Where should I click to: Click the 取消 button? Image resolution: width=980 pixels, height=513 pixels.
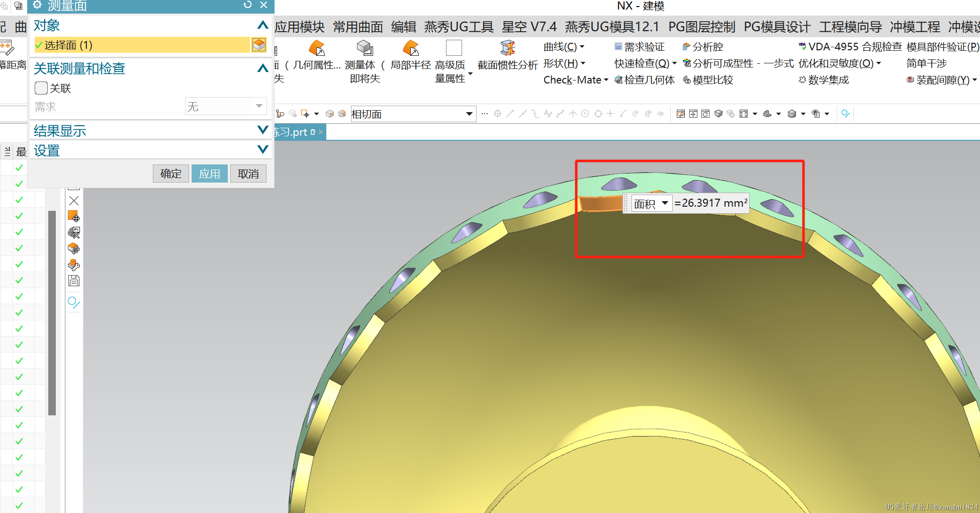248,174
